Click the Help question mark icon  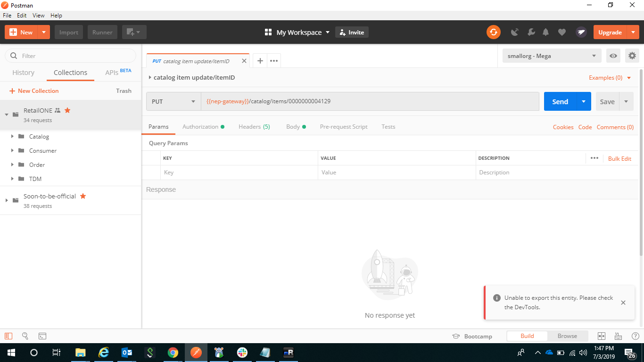[635, 336]
